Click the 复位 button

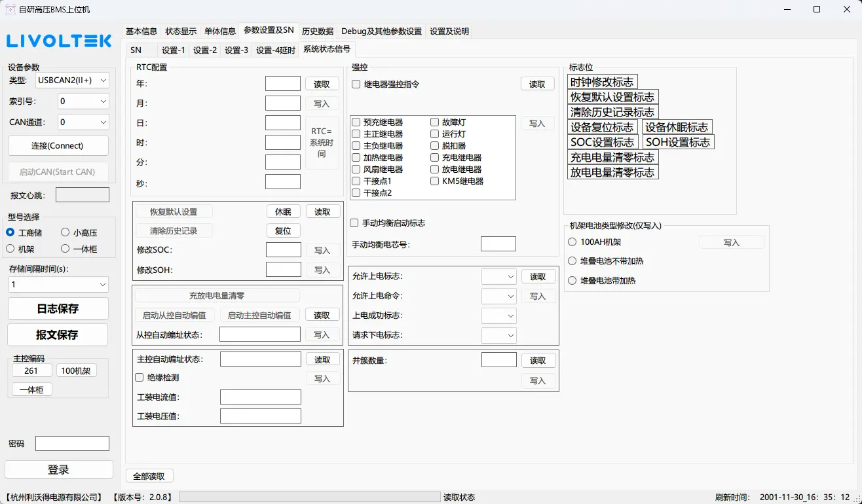pyautogui.click(x=283, y=231)
